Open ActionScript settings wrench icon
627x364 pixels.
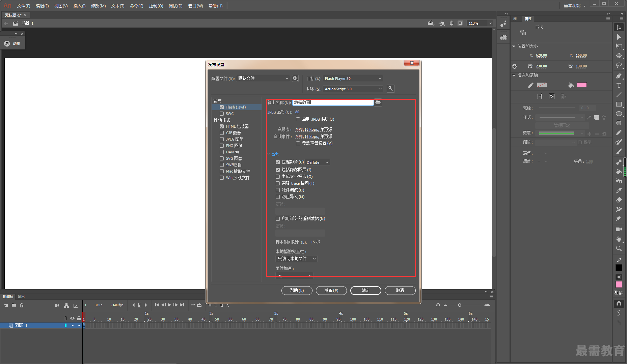[x=390, y=89]
